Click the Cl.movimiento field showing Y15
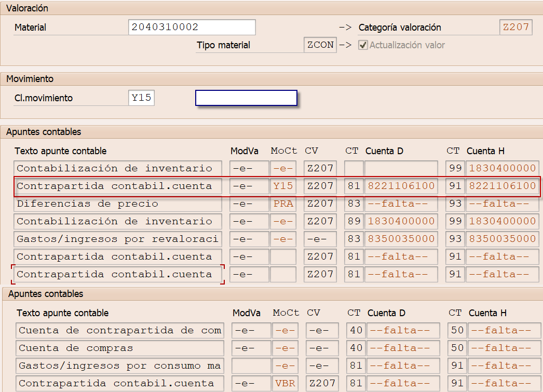This screenshot has height=392, width=543. 141,98
